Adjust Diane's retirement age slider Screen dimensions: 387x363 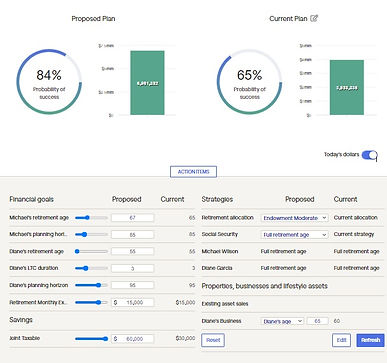point(91,251)
